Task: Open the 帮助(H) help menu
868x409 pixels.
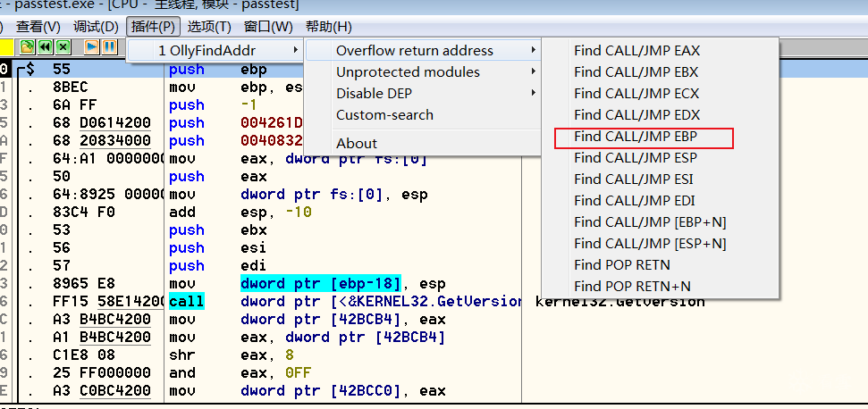Action: (x=329, y=27)
